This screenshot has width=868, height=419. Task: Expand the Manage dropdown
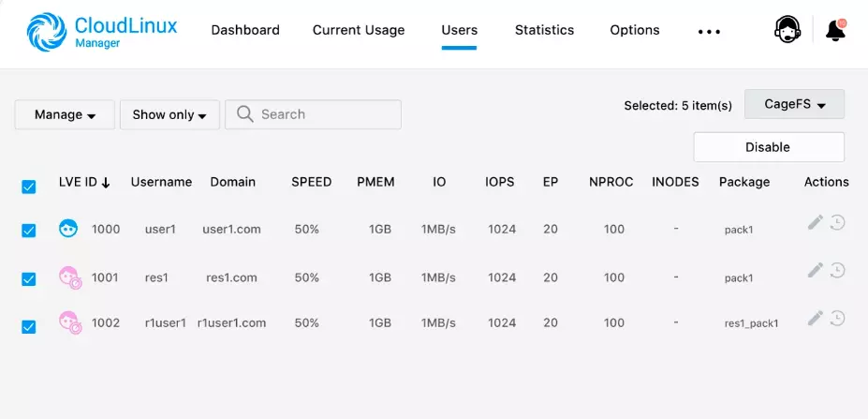pyautogui.click(x=65, y=114)
